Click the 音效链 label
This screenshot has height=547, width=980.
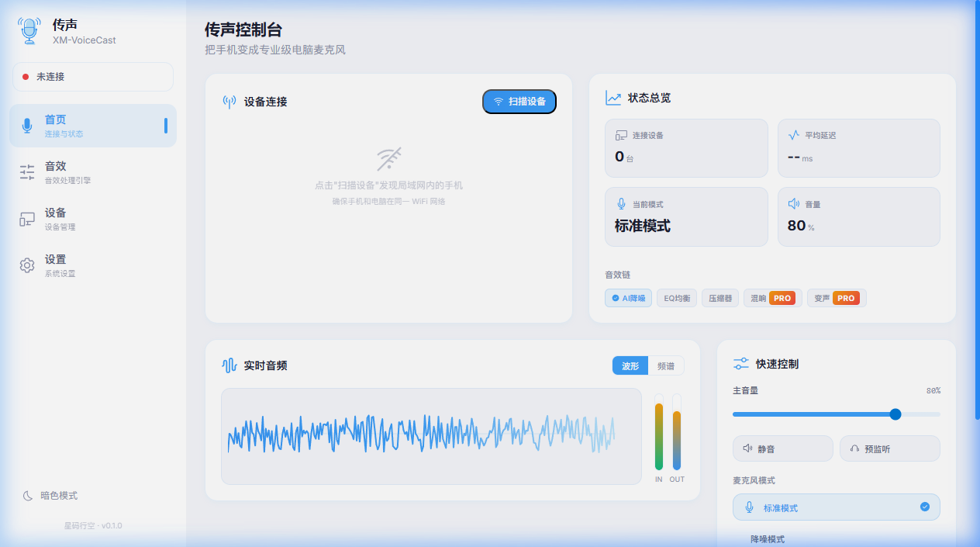[x=618, y=275]
